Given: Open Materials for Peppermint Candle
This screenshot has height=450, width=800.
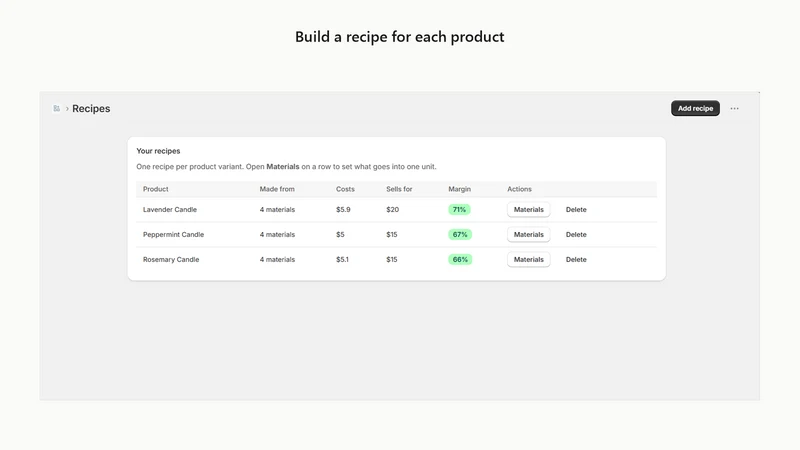Looking at the screenshot, I should pyautogui.click(x=529, y=235).
